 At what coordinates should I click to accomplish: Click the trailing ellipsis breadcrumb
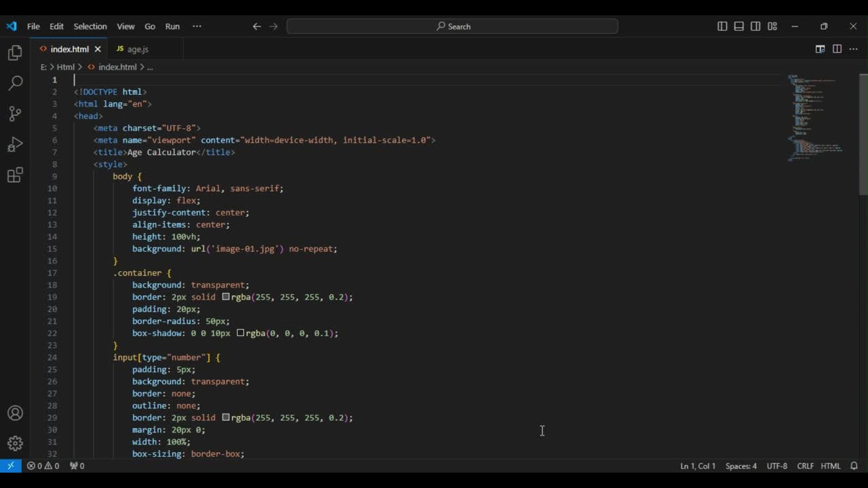(150, 67)
